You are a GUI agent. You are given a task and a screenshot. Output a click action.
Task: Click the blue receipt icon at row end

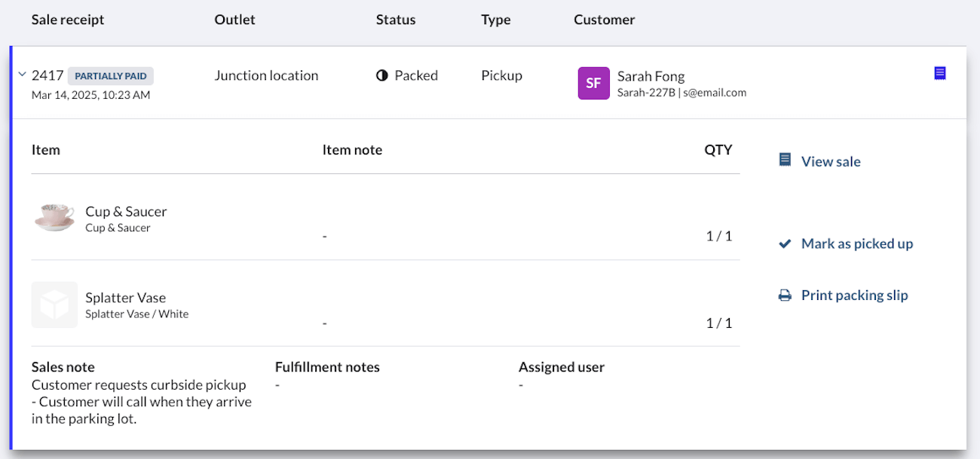(939, 73)
